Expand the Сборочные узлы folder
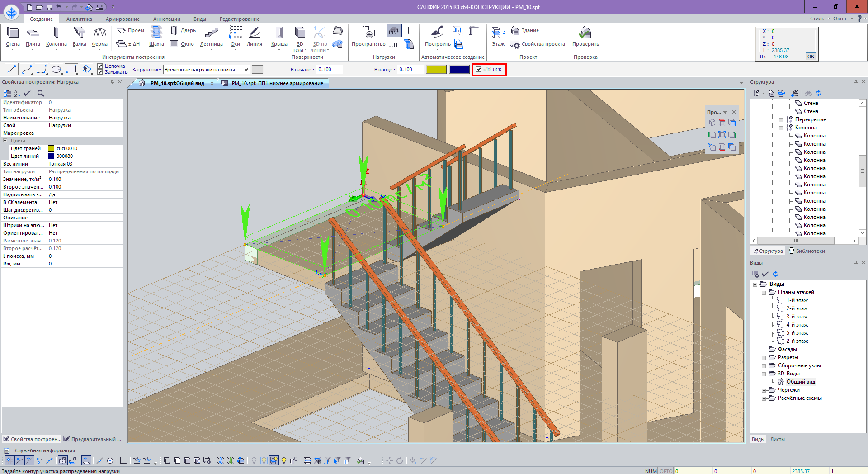This screenshot has width=868, height=474. [764, 366]
